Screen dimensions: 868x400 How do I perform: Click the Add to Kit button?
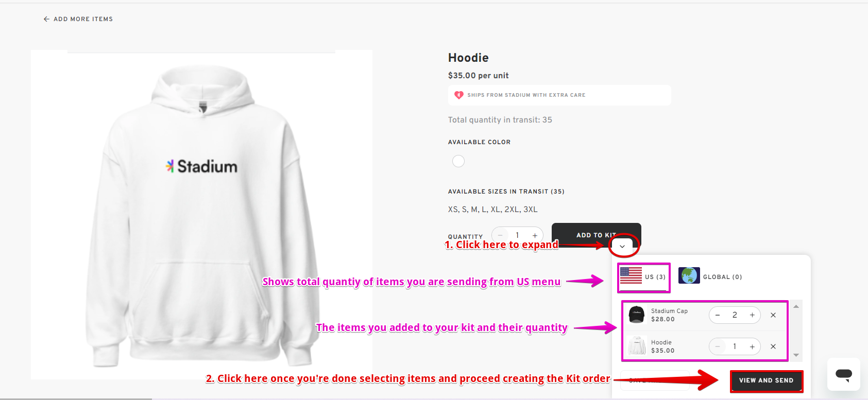(x=596, y=235)
